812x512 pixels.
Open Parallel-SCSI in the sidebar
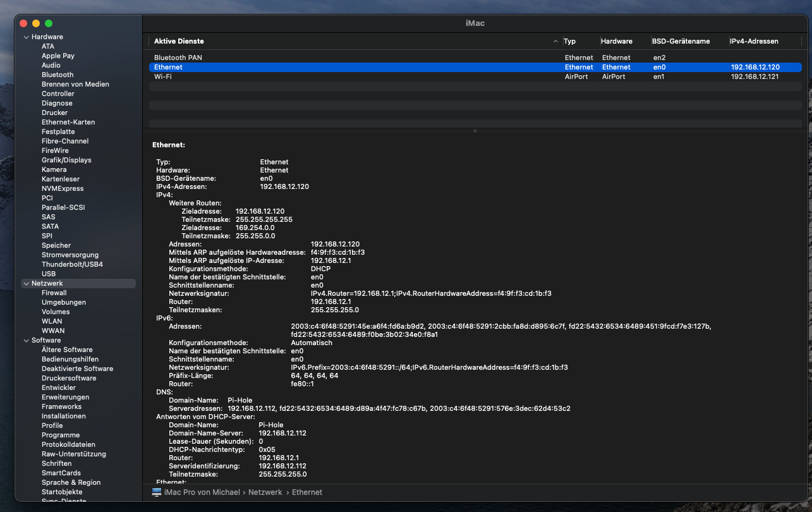pos(63,207)
